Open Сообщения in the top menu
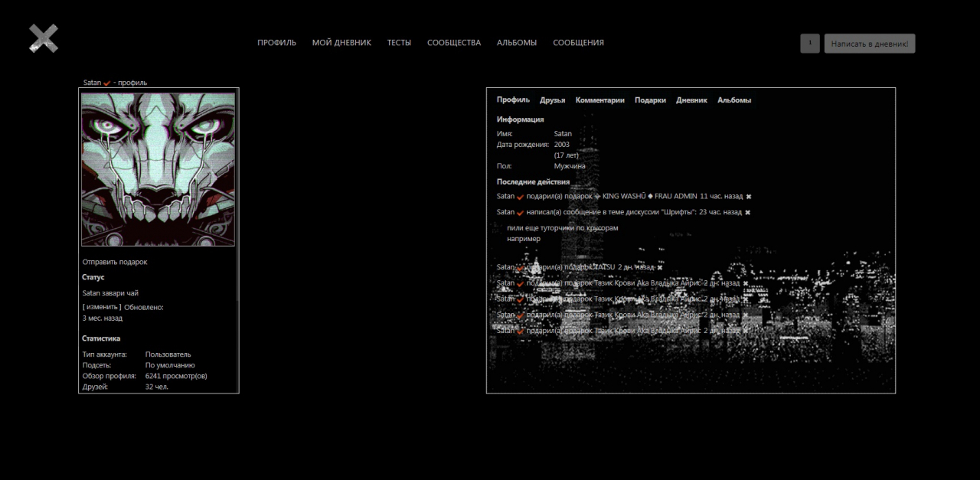This screenshot has width=980, height=480. (x=578, y=43)
